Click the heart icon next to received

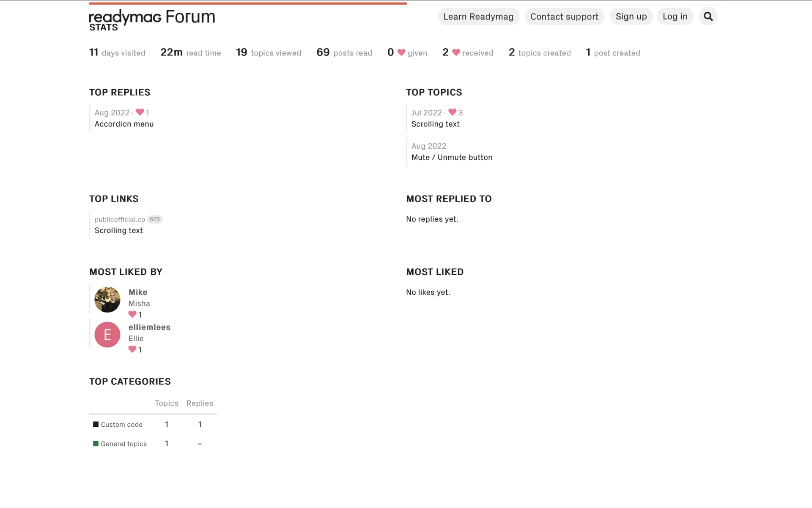tap(456, 52)
